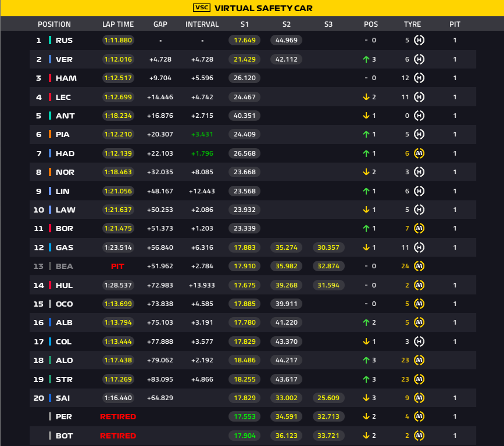Click green up arrow in VER row
The image size is (504, 446).
pos(366,59)
